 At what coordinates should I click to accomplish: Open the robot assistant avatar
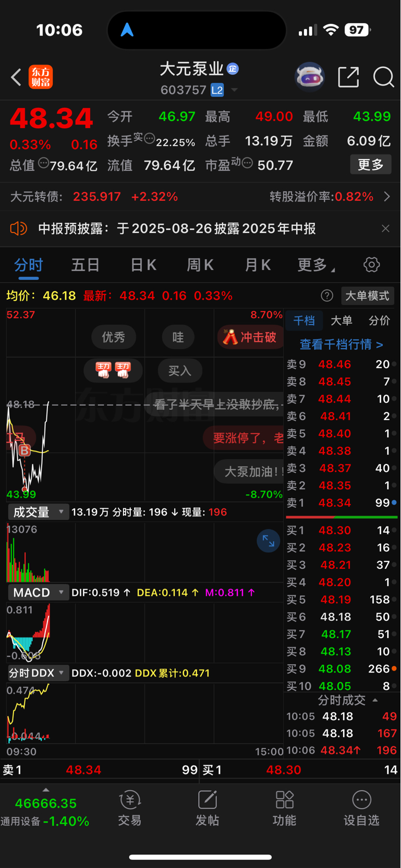(310, 77)
